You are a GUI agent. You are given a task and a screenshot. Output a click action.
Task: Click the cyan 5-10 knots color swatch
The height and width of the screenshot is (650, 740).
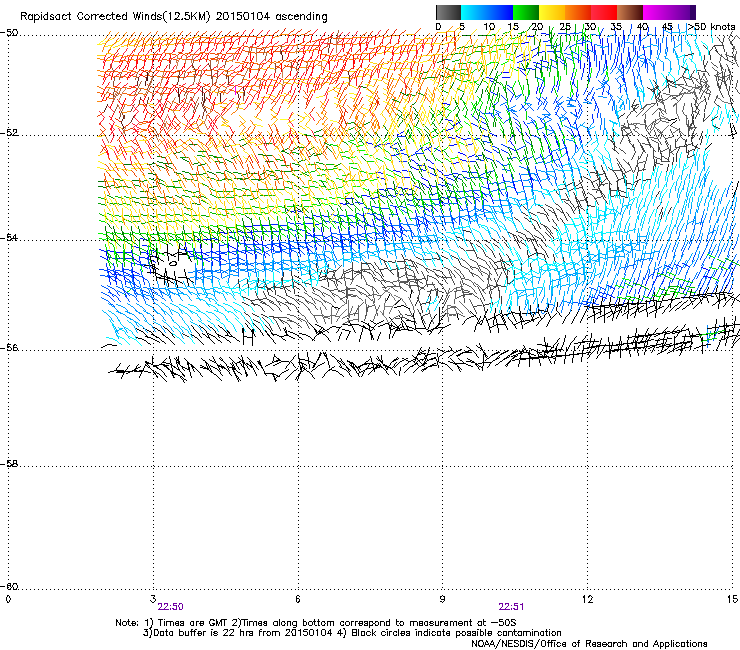pyautogui.click(x=474, y=12)
